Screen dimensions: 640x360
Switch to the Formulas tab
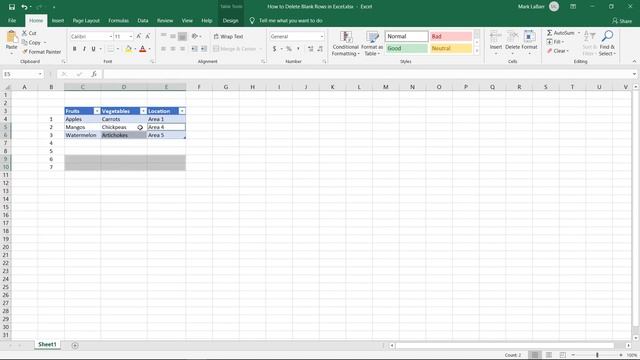pos(118,20)
